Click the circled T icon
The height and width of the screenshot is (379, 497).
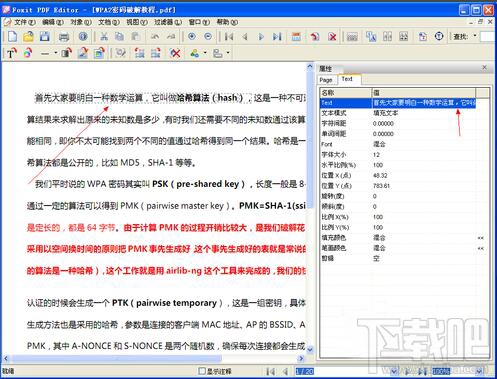(x=439, y=36)
